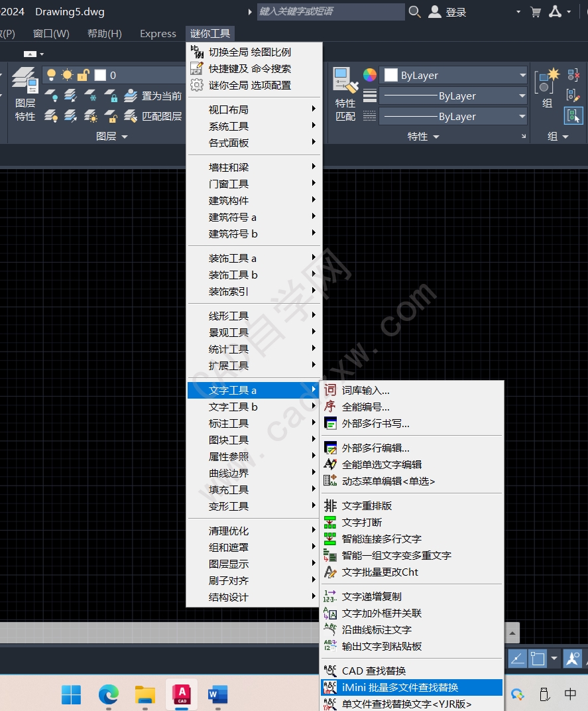Click the keyword search input field

point(331,12)
